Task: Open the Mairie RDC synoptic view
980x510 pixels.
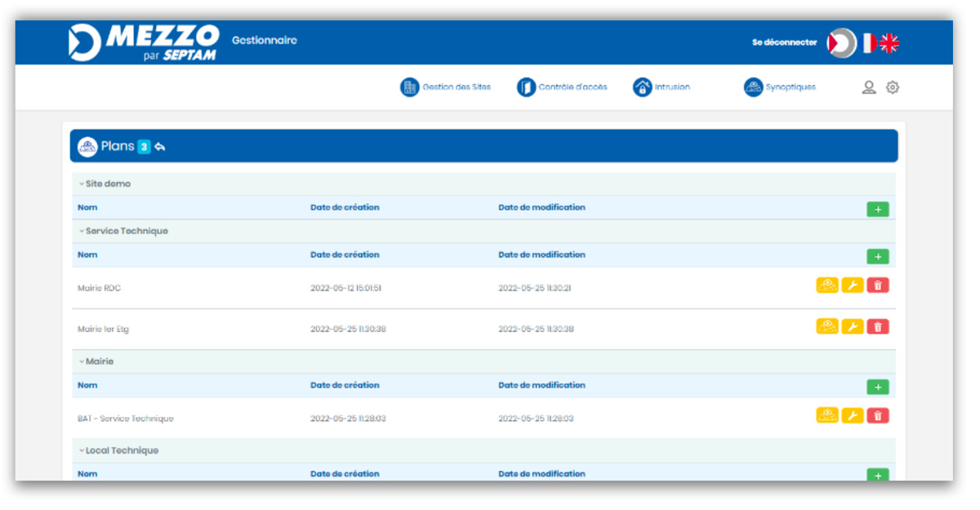Action: [x=826, y=286]
